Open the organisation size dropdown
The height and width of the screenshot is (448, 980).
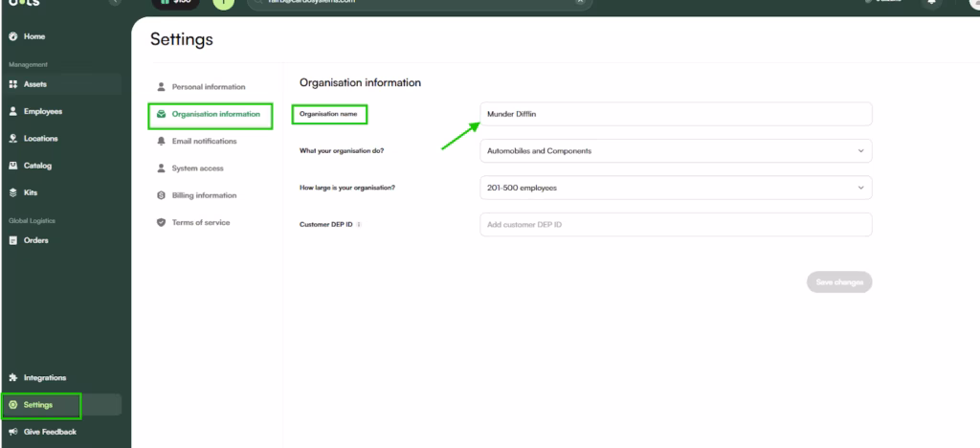[675, 188]
